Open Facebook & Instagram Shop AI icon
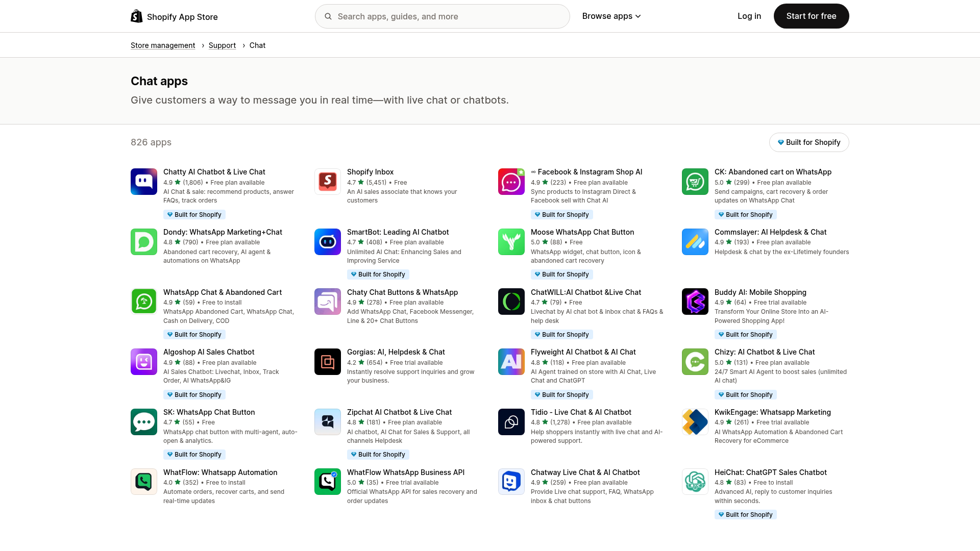 click(x=511, y=182)
